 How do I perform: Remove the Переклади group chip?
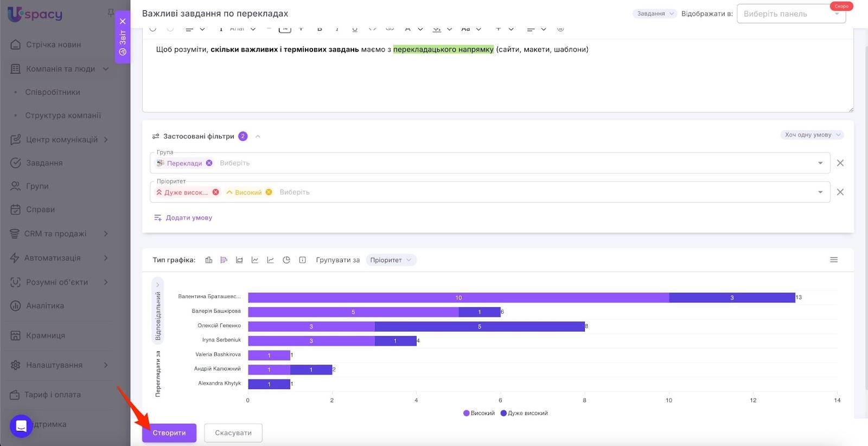209,163
